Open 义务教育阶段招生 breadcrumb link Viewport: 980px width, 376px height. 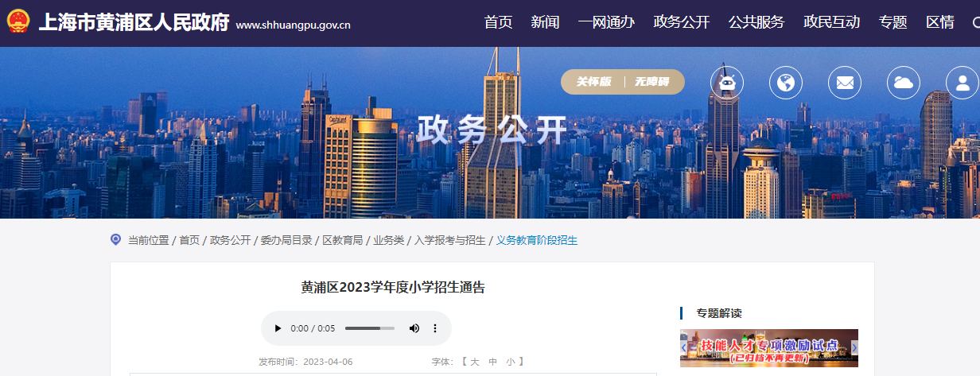(537, 240)
